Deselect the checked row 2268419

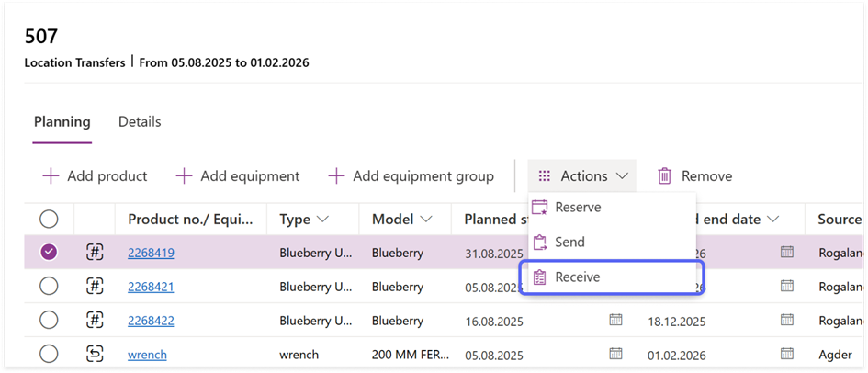coord(49,252)
